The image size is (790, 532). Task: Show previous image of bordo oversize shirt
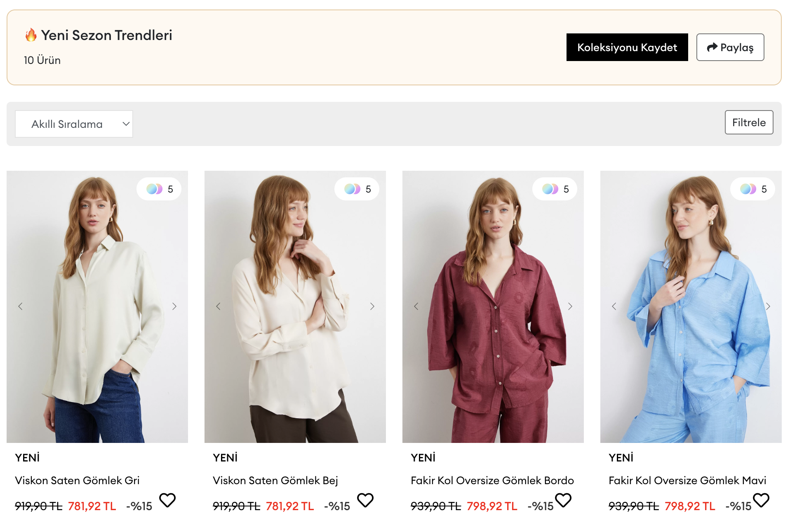(416, 306)
